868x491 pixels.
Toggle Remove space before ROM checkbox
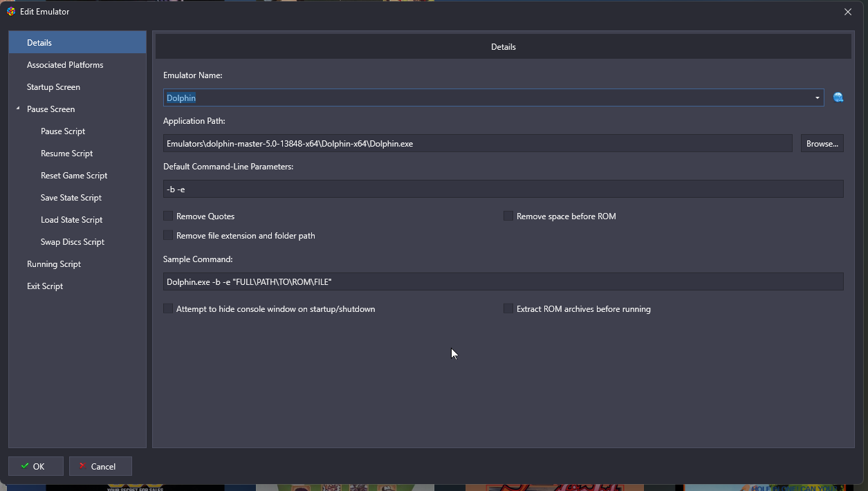click(x=508, y=216)
